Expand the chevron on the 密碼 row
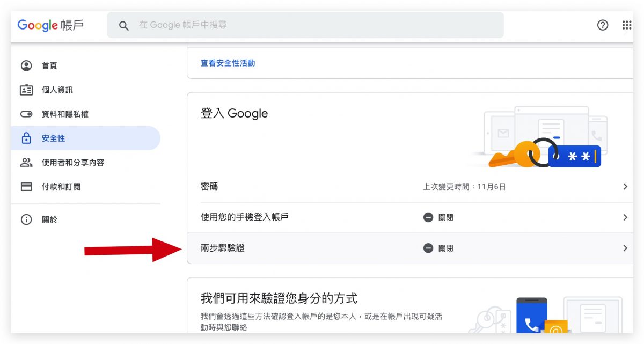644x344 pixels. [625, 187]
